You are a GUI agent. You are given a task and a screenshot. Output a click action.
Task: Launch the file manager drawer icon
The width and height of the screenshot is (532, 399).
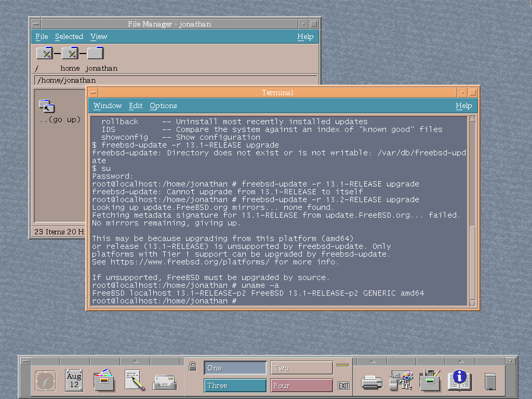(x=104, y=380)
